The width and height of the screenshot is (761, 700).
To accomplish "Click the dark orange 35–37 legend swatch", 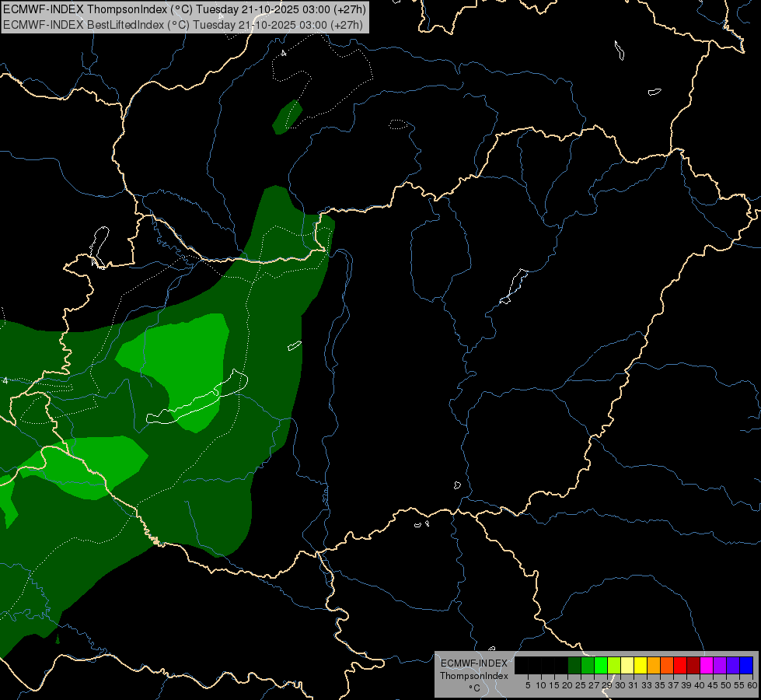I will [667, 665].
